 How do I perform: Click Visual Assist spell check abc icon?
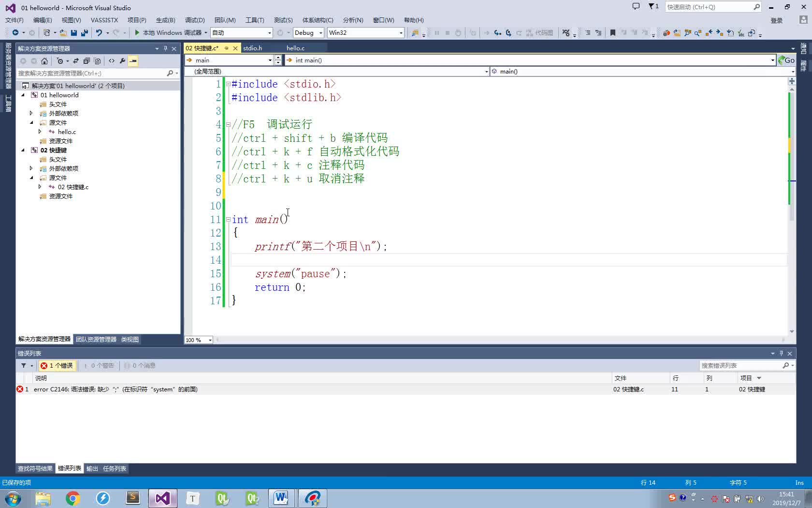pos(740,32)
